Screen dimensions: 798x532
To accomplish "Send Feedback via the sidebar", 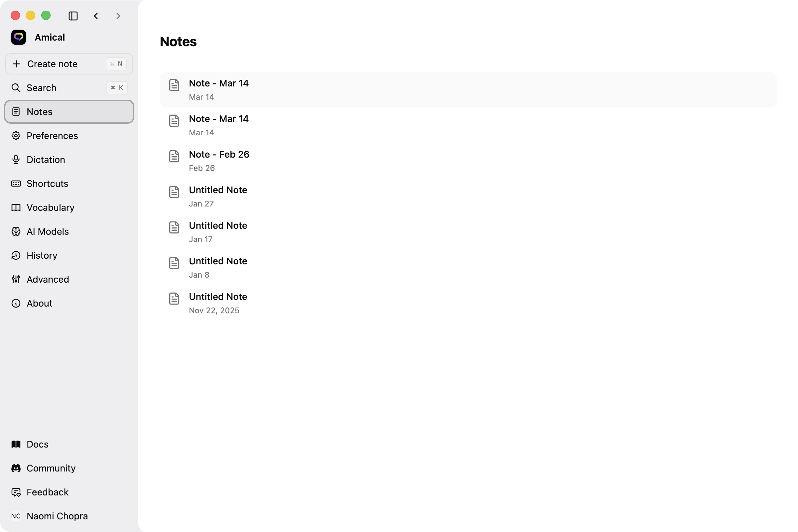I will (x=47, y=492).
